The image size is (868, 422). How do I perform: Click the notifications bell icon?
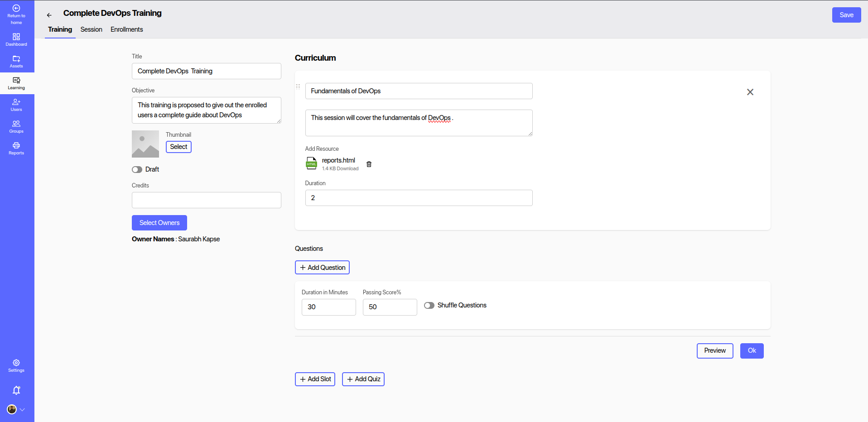pyautogui.click(x=16, y=390)
